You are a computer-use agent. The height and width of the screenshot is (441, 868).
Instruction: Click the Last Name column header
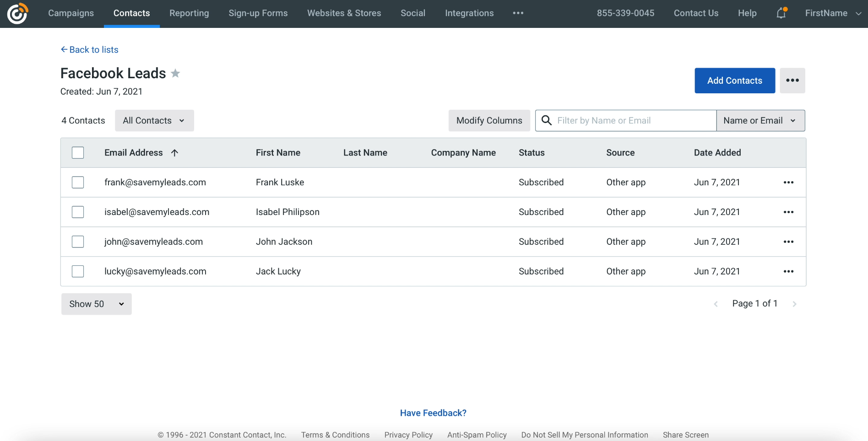point(365,153)
